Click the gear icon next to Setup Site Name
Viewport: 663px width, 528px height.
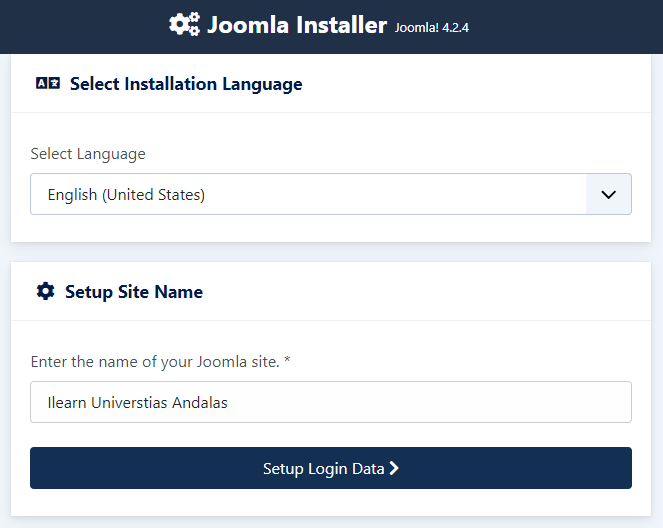point(45,291)
